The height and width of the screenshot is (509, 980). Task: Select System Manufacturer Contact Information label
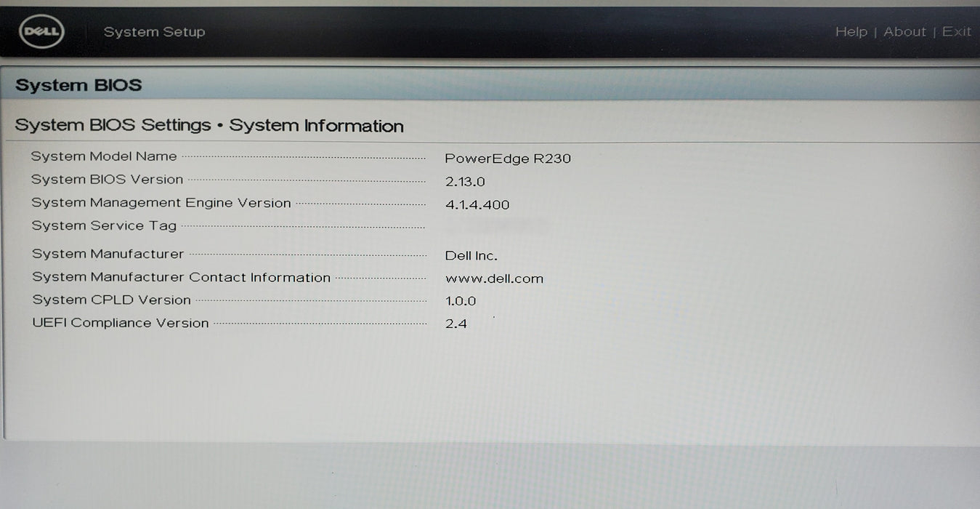tap(182, 277)
